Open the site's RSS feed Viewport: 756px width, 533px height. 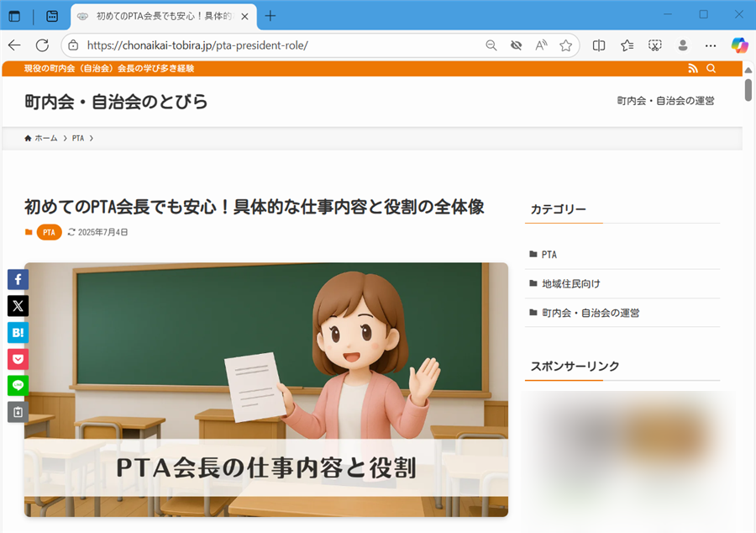click(693, 68)
